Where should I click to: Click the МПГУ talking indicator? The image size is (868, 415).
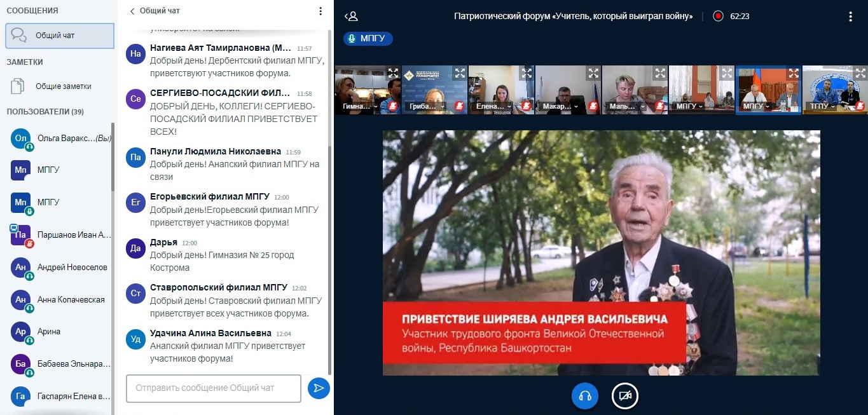pyautogui.click(x=368, y=39)
